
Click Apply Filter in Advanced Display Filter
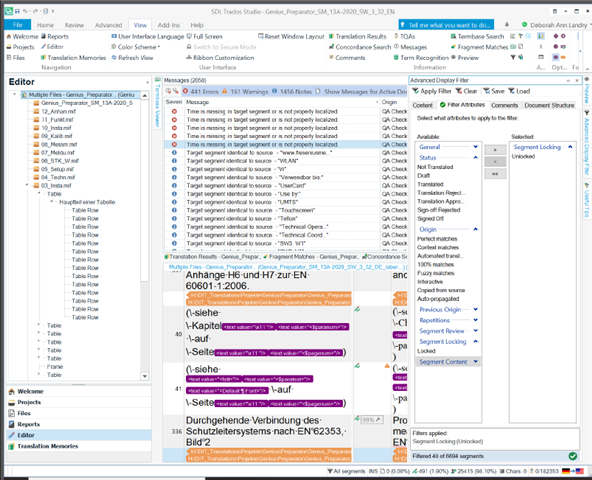[x=432, y=91]
